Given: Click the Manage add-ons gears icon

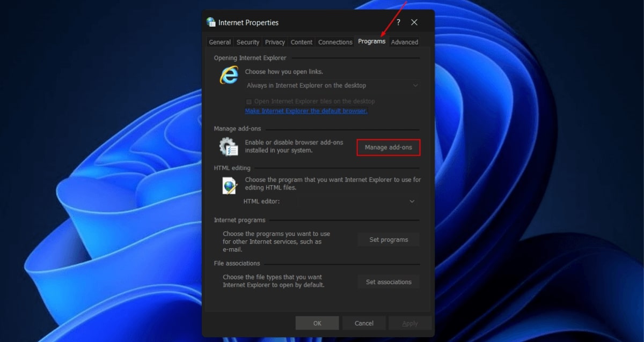Looking at the screenshot, I should point(228,147).
